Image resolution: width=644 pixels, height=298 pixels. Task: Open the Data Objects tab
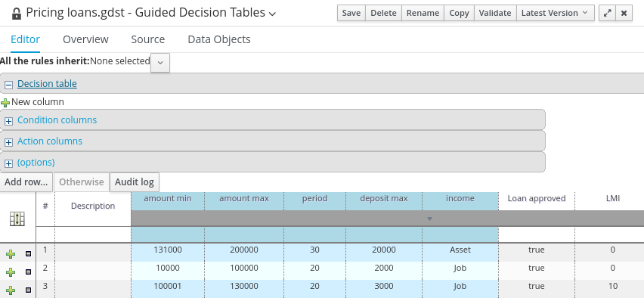coord(219,39)
